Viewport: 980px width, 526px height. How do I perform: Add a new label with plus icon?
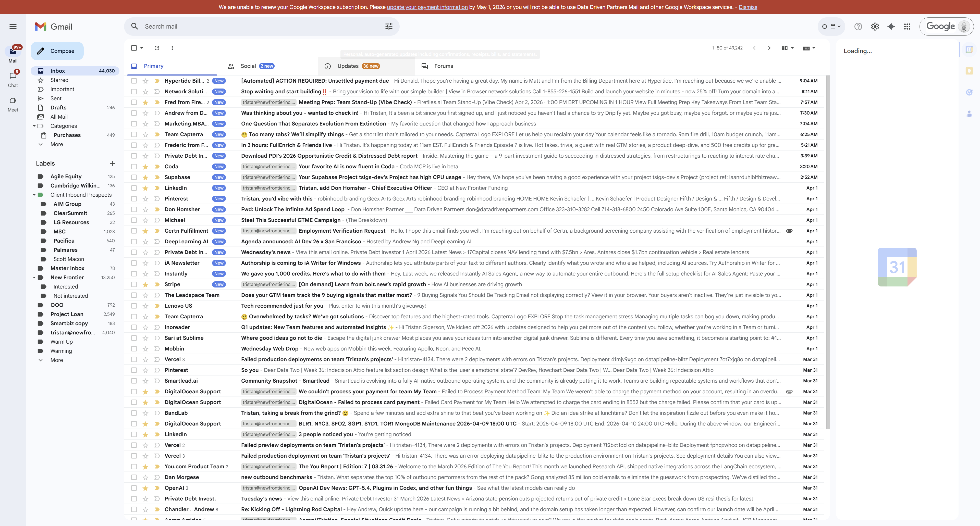coord(112,164)
